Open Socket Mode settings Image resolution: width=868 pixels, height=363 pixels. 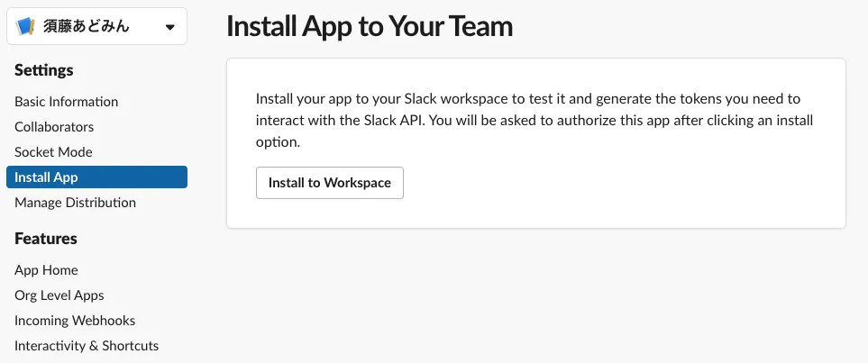tap(53, 152)
